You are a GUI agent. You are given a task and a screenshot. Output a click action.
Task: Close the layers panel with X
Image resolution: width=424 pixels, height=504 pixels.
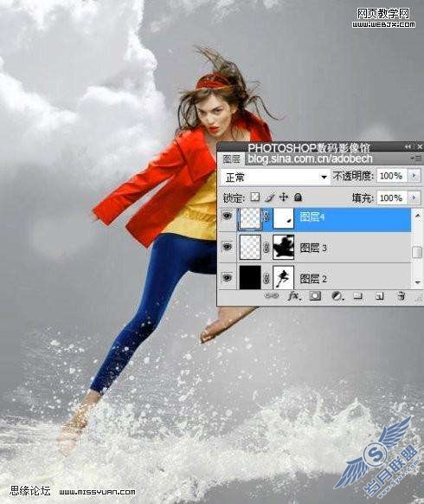coord(419,146)
